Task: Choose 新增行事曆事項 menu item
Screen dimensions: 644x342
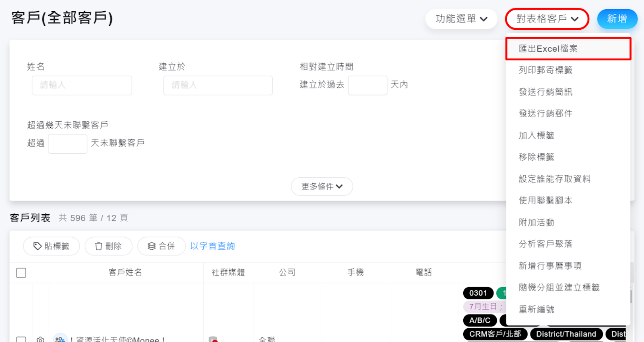Action: 568,266
